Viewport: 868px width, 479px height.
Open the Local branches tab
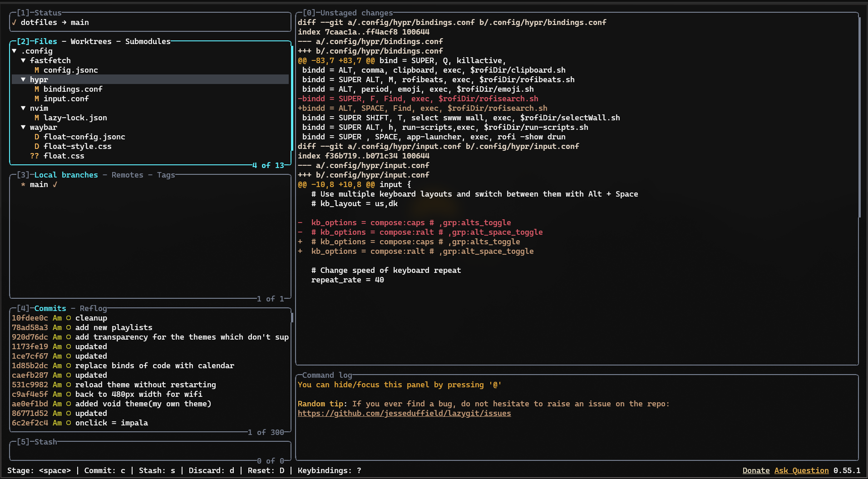[66, 175]
